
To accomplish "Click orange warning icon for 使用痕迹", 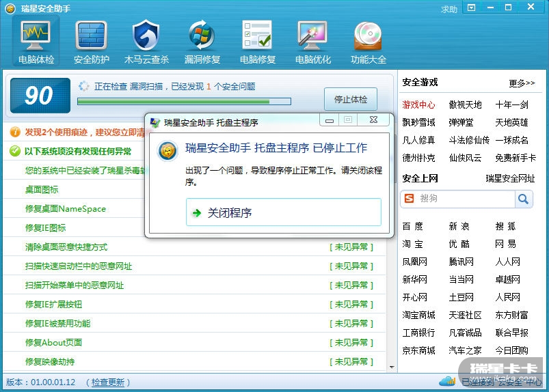I will tap(15, 132).
